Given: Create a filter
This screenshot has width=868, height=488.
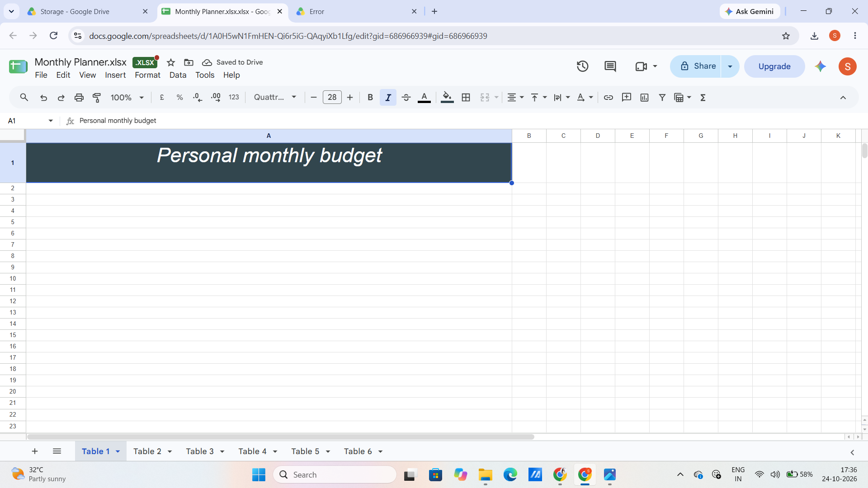Looking at the screenshot, I should [662, 97].
